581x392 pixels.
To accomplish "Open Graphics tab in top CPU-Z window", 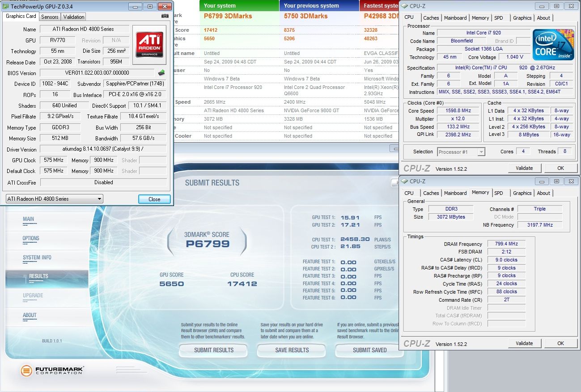I will coord(522,18).
